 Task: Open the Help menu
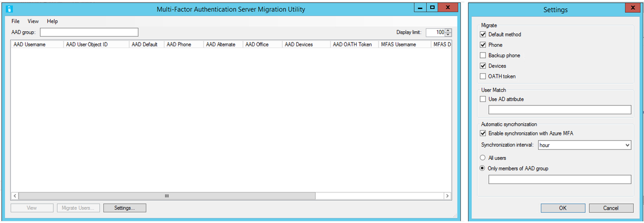52,21
